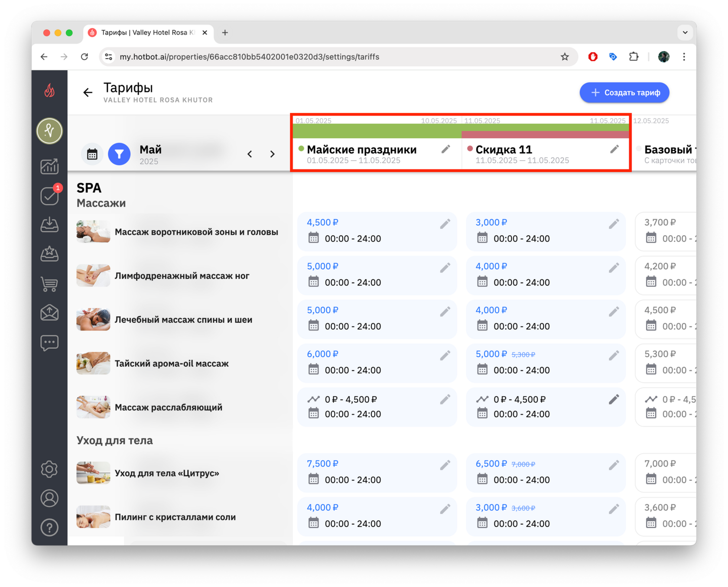The image size is (728, 587).
Task: Bookmark this page with star icon
Action: pos(565,57)
